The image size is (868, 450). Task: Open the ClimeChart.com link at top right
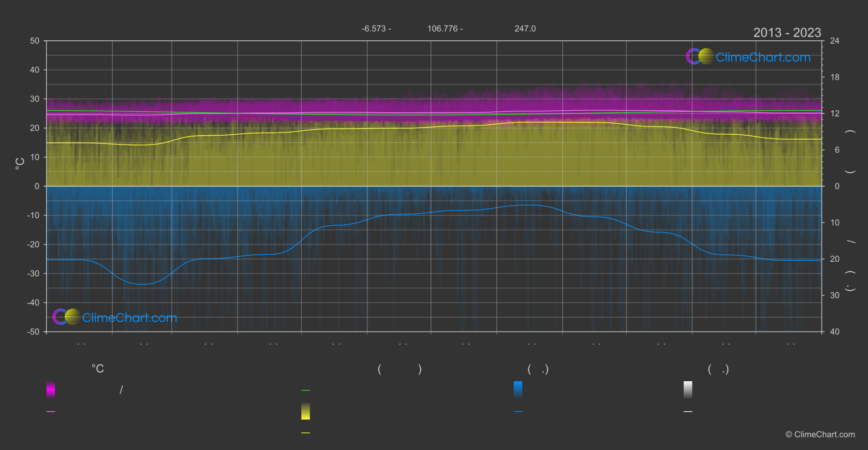tap(763, 57)
